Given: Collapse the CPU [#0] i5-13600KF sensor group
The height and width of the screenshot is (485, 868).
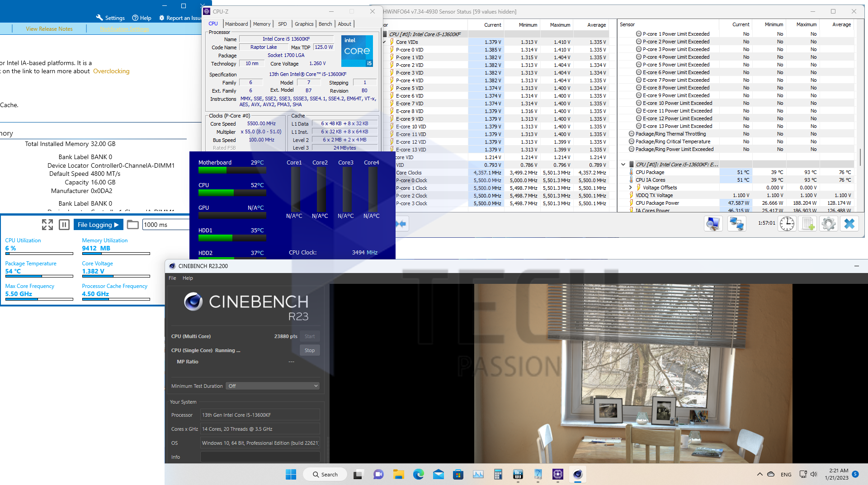Looking at the screenshot, I should pos(623,165).
